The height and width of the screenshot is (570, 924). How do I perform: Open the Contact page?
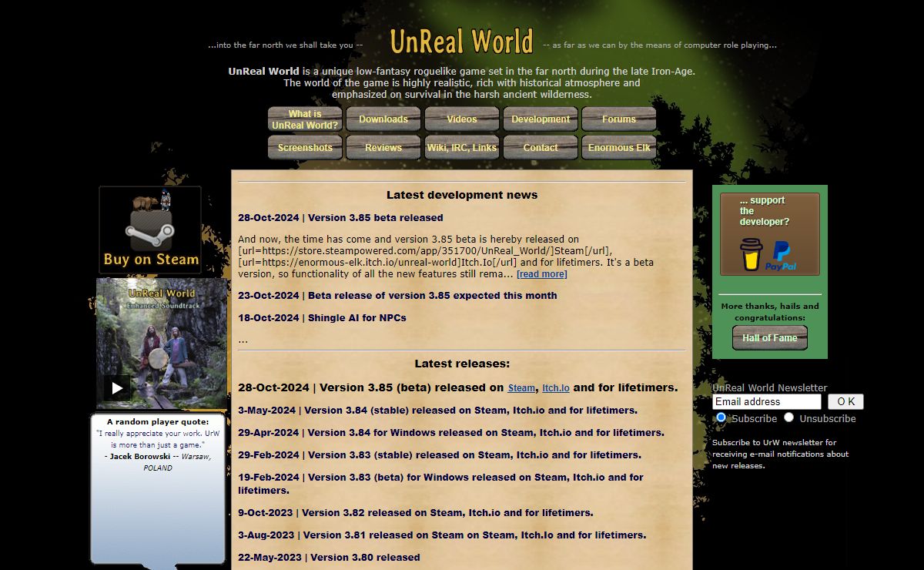(541, 148)
